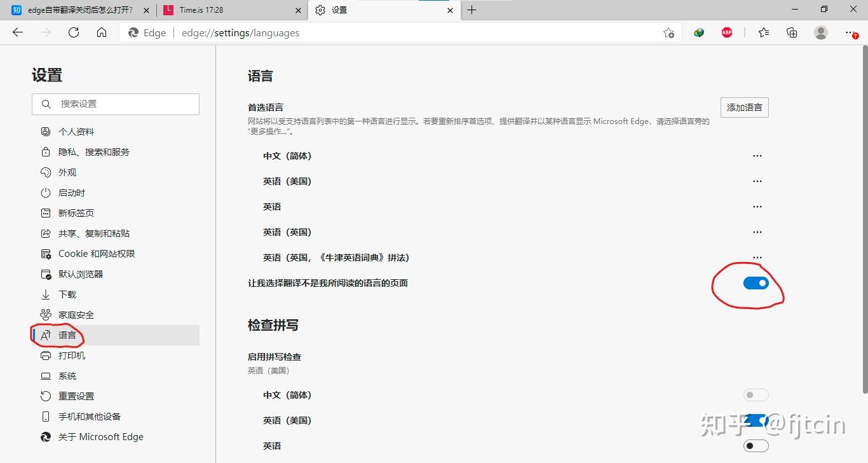Viewport: 868px width, 463px height.
Task: Open more options for 英语（美国）
Action: (757, 181)
